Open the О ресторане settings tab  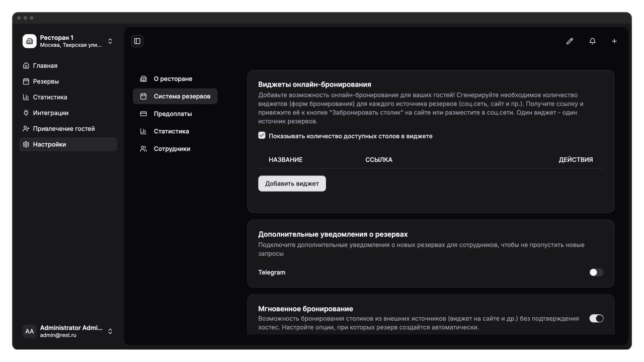coord(173,79)
